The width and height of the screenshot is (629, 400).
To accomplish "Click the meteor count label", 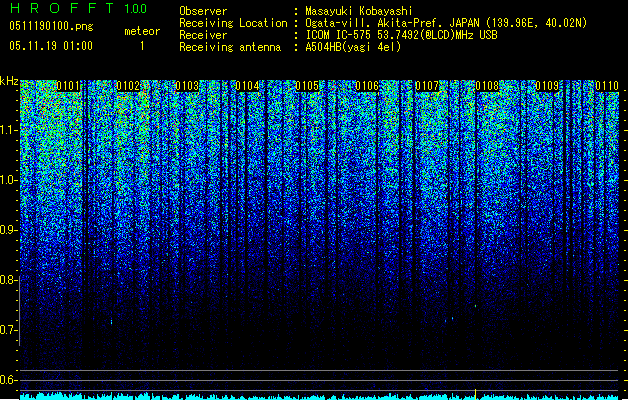I will [x=142, y=31].
